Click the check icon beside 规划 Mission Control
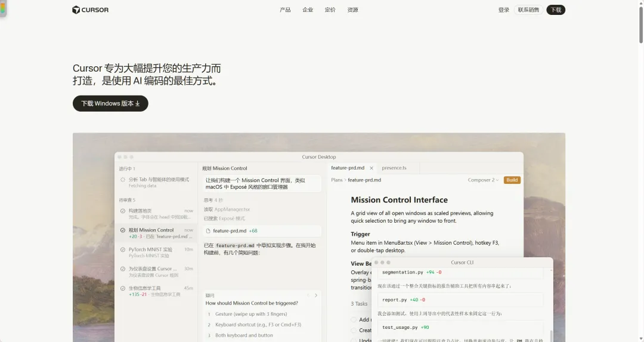The height and width of the screenshot is (342, 644). [x=122, y=230]
